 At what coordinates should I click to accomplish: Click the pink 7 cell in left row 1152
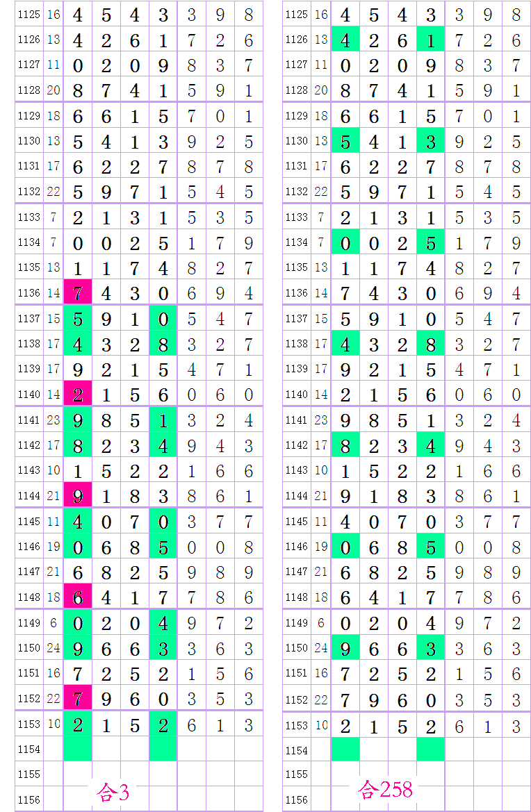[x=77, y=698]
